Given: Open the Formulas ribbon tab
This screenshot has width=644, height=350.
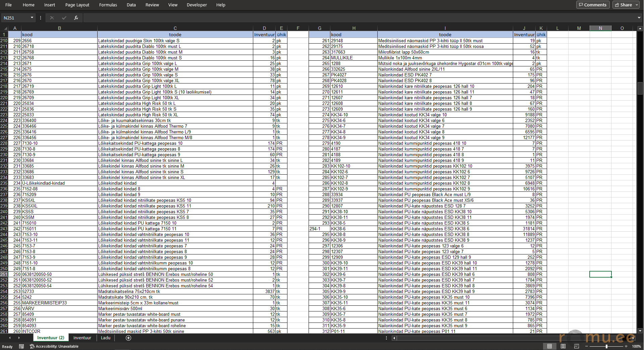Looking at the screenshot, I should [108, 5].
